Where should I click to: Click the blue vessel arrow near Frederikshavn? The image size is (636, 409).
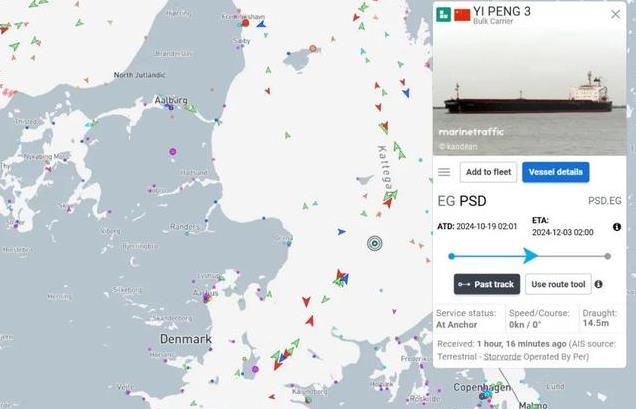[262, 24]
